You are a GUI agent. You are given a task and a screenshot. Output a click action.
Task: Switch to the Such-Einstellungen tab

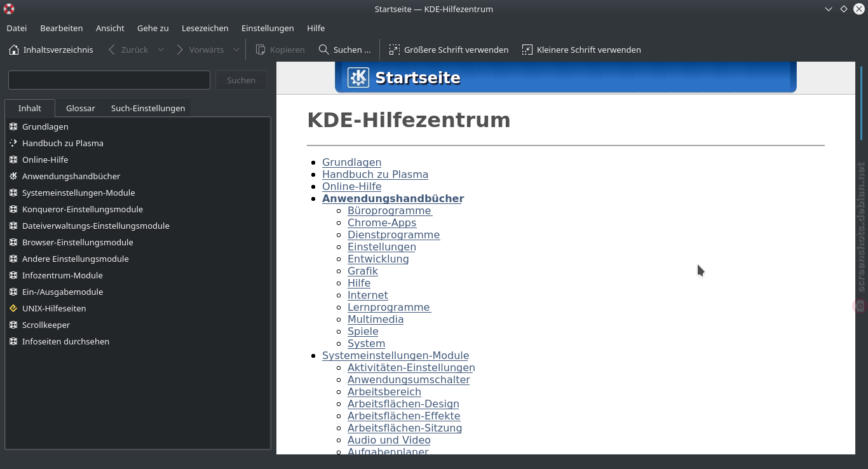click(x=148, y=108)
